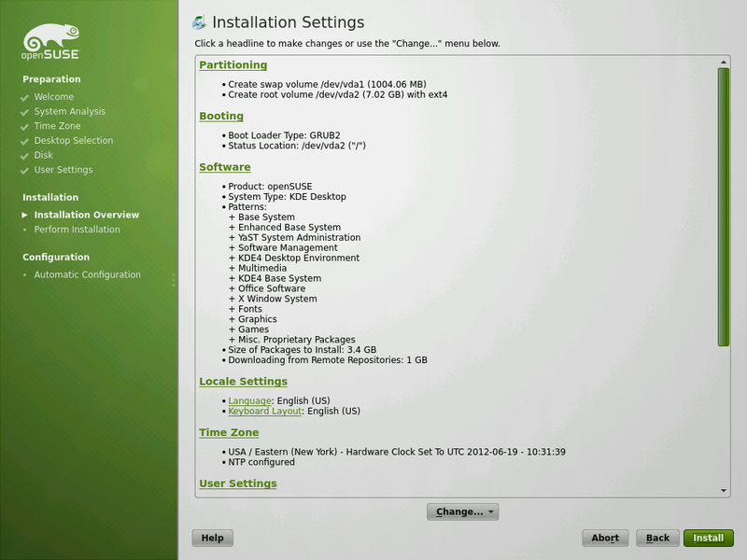747x560 pixels.
Task: Click 'System Type: KDE Desktop' line
Action: [287, 197]
